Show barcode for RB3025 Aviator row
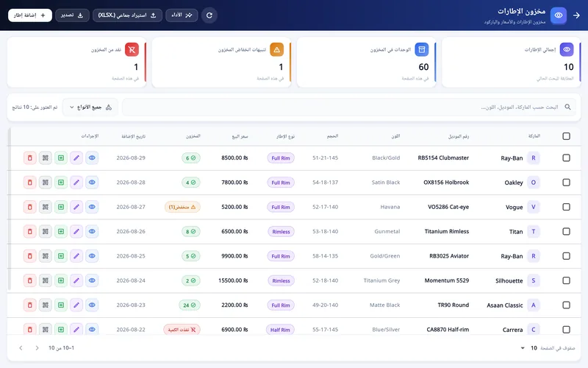This screenshot has width=588, height=368. click(x=46, y=256)
